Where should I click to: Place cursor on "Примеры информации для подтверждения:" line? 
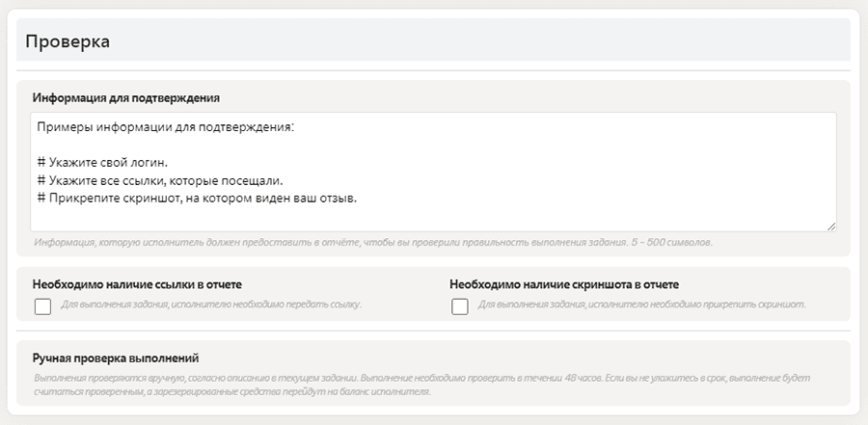click(x=164, y=126)
